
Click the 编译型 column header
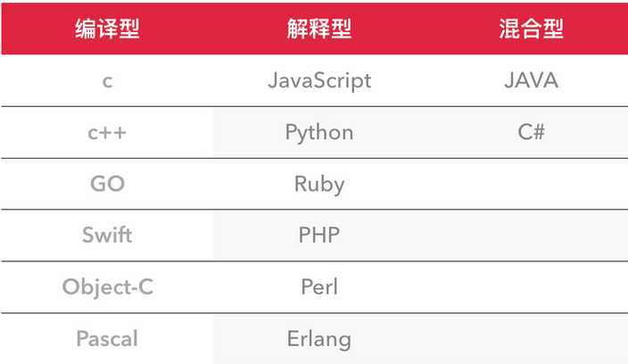click(107, 29)
